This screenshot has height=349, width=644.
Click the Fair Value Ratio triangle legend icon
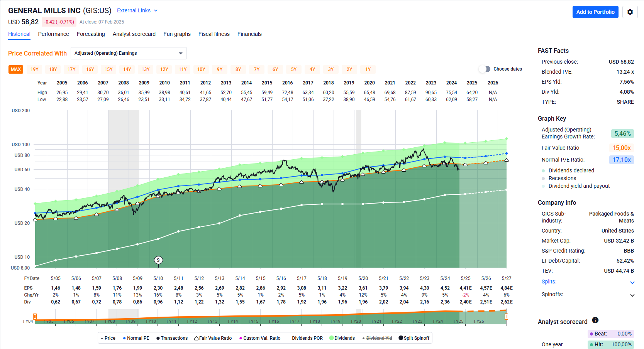196,338
